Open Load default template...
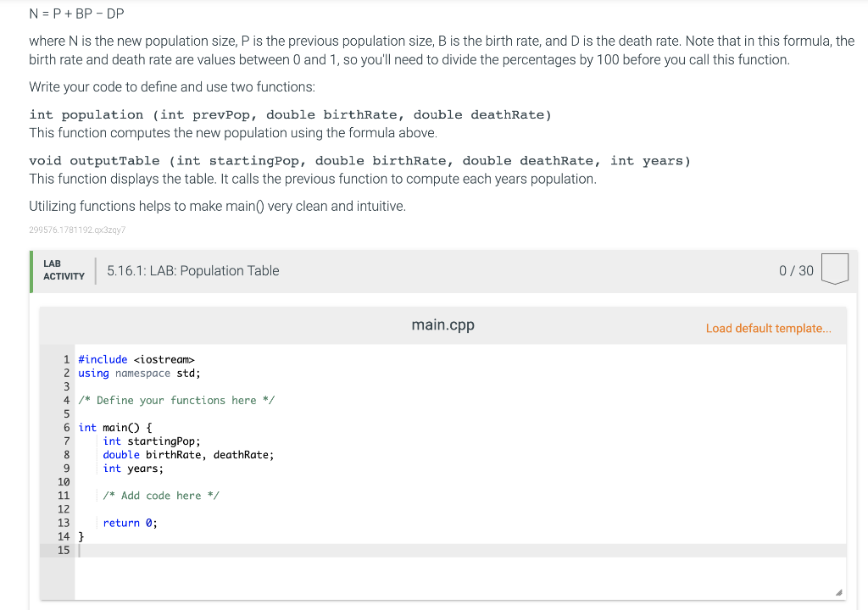This screenshot has height=610, width=868. [x=768, y=328]
